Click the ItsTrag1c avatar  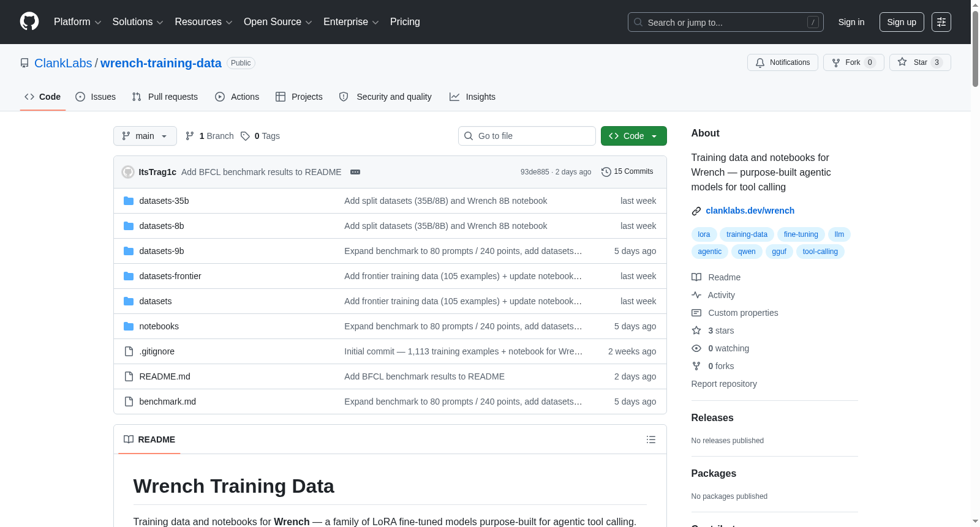pos(128,172)
